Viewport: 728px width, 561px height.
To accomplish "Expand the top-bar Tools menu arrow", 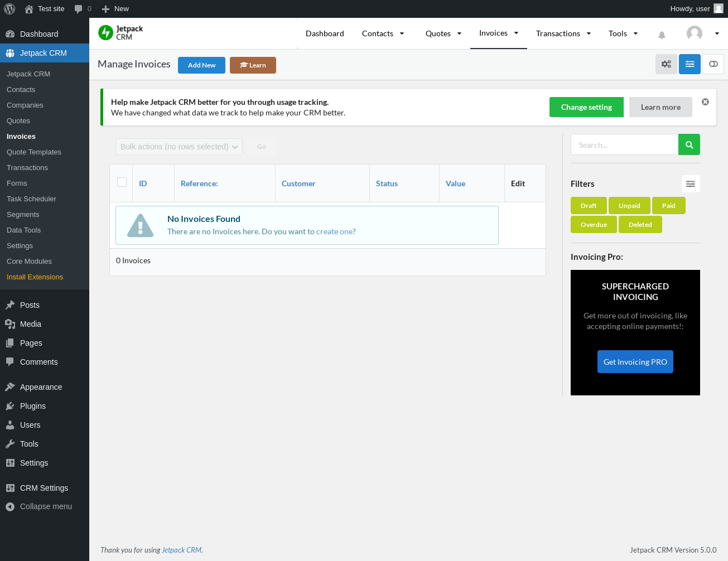I will click(x=635, y=33).
